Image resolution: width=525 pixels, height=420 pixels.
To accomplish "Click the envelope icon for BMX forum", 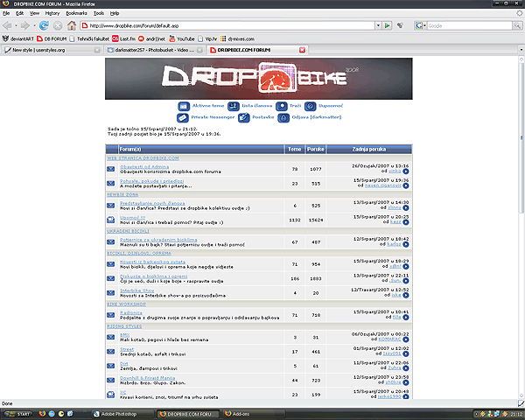I will pyautogui.click(x=111, y=337).
